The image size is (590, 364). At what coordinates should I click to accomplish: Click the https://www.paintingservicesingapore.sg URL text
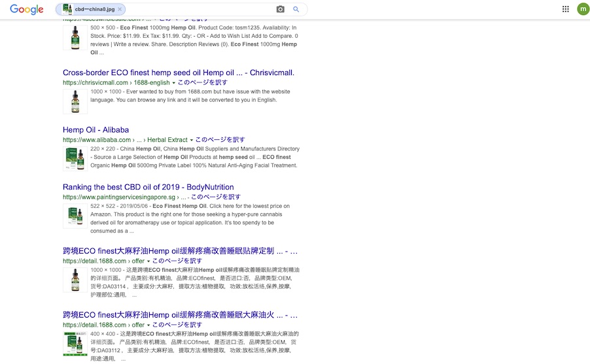[x=119, y=197]
